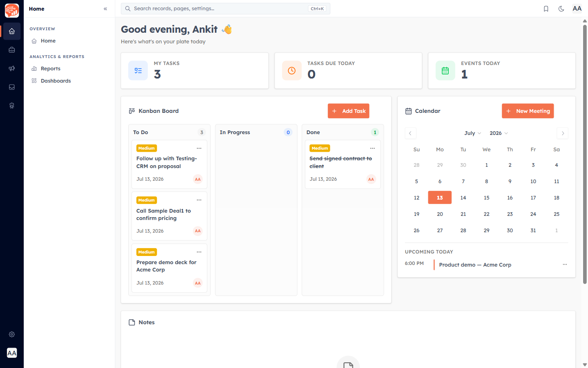Viewport: 588px width, 368px height.
Task: Open the inbox icon in left rail
Action: [x=12, y=87]
